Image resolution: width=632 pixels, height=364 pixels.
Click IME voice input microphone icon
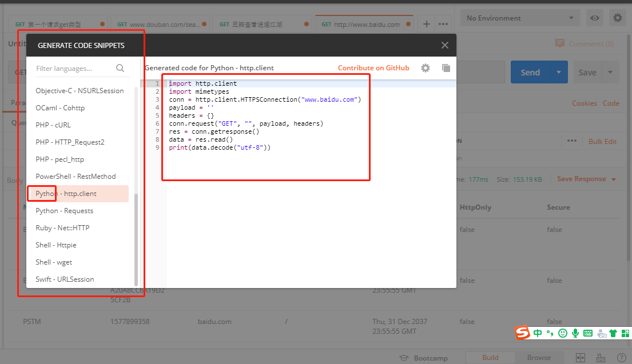(x=575, y=333)
